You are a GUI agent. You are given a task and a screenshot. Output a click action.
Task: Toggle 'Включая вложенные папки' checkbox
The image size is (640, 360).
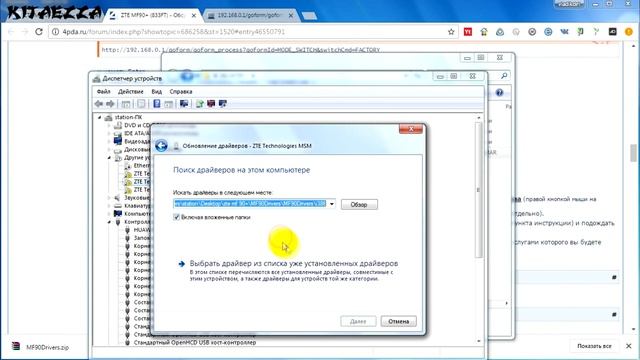point(176,217)
